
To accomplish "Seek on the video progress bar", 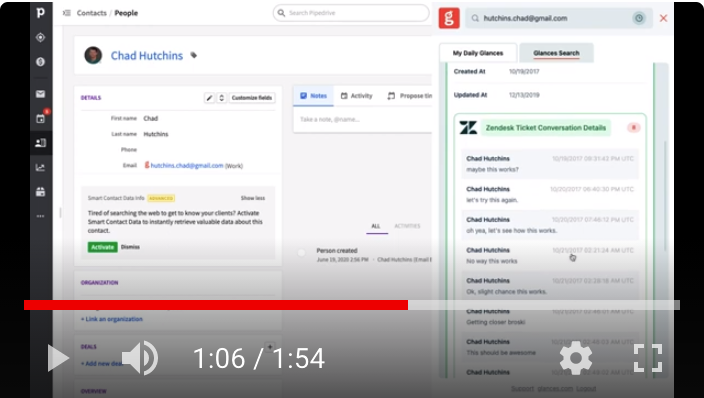I will pos(352,305).
